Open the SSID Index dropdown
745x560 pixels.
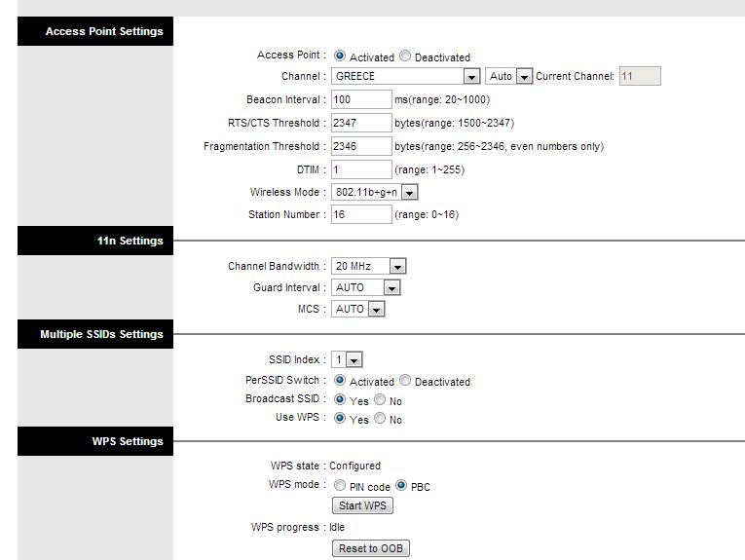(347, 359)
